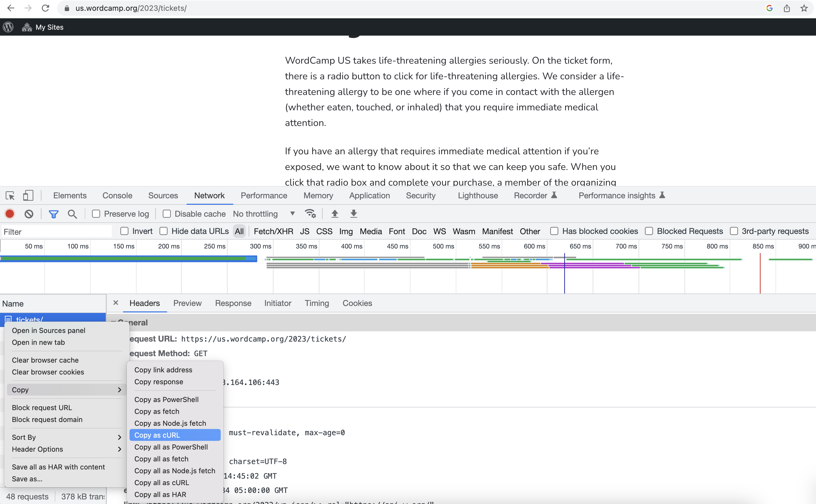816x504 pixels.
Task: Activate the inspect element picker
Action: (10, 195)
